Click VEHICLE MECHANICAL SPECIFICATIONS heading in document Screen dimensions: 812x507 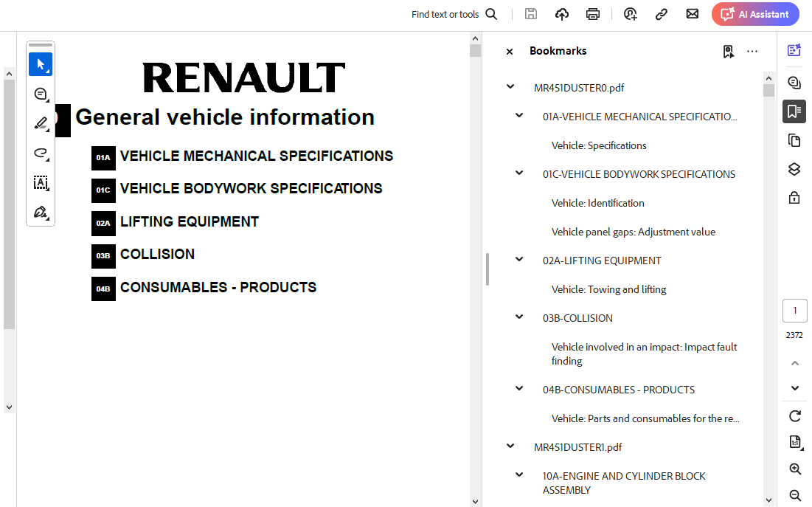pyautogui.click(x=257, y=156)
